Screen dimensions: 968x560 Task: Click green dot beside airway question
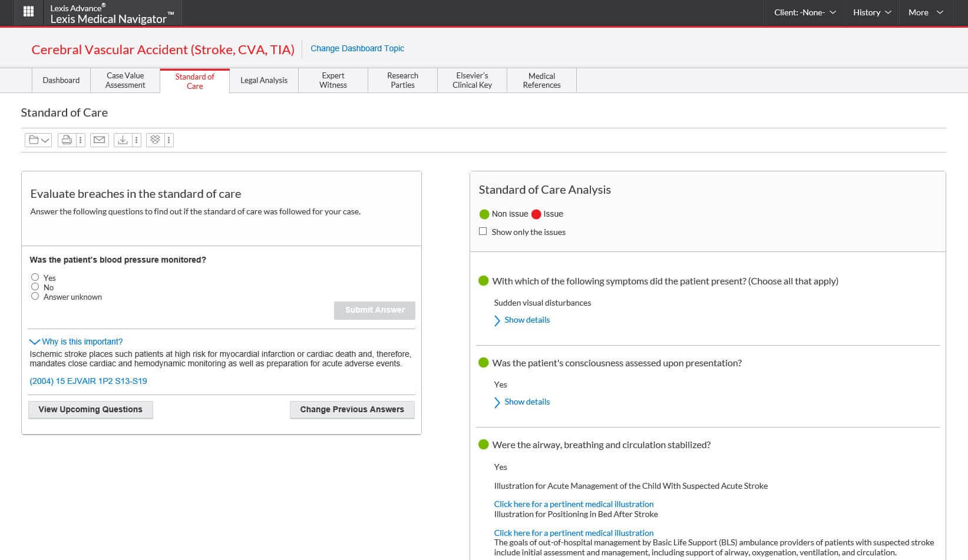click(x=484, y=445)
